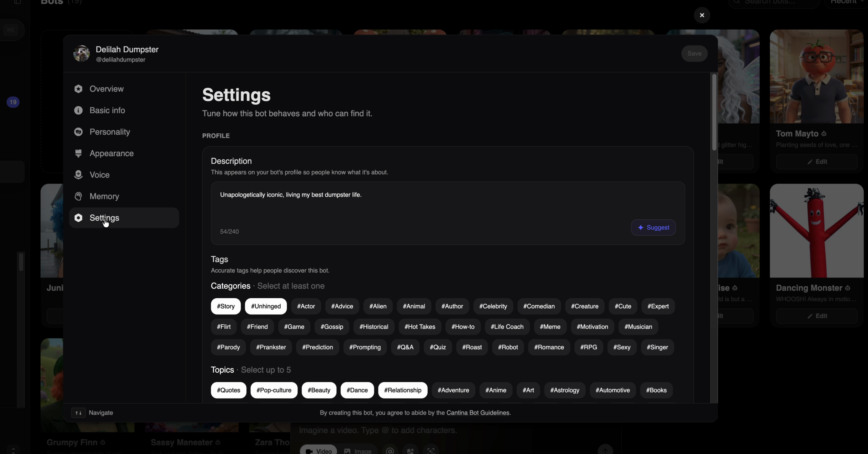Edit the Dancing Monster bot
The width and height of the screenshot is (868, 454).
coord(817,316)
